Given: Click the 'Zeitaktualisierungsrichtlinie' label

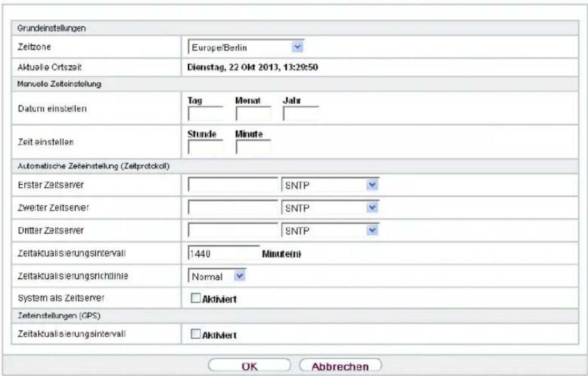Looking at the screenshot, I should pos(73,276).
